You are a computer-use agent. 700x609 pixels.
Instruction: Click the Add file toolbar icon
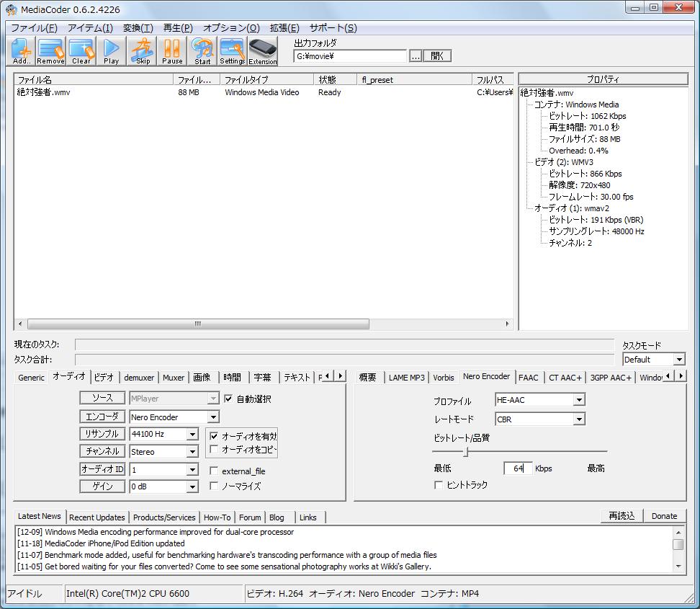tap(22, 51)
